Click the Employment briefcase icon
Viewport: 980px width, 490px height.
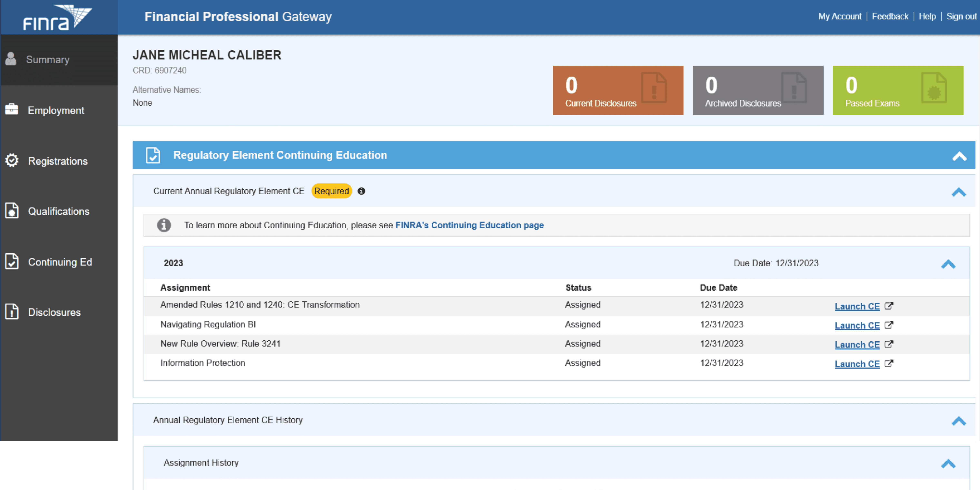11,110
